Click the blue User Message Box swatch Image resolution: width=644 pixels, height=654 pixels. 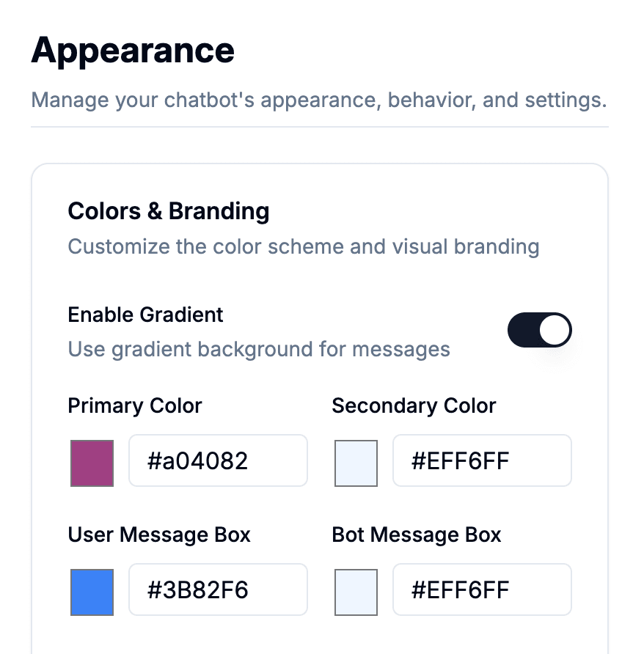coord(91,592)
